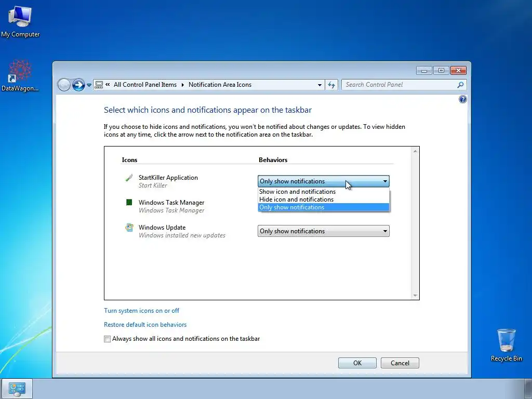Click the Windows Update icon
The height and width of the screenshot is (399, 532).
click(x=129, y=228)
